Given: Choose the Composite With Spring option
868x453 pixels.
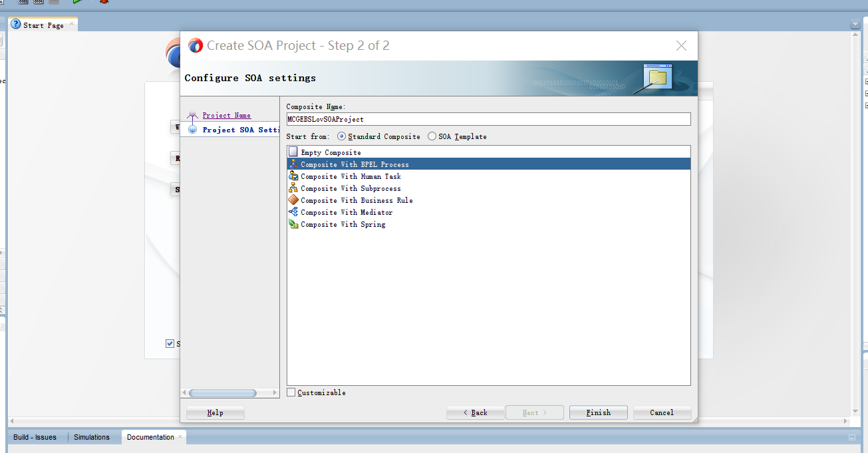Looking at the screenshot, I should (x=342, y=224).
